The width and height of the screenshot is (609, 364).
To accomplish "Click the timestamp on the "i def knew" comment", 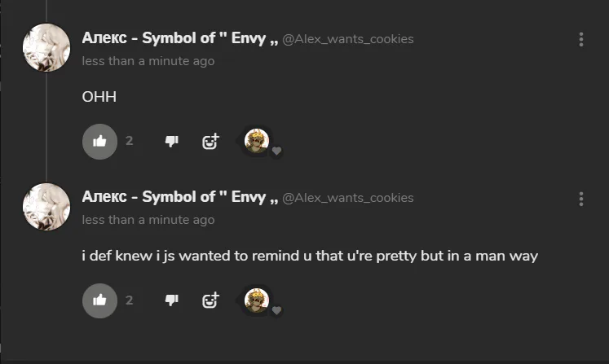I will click(x=148, y=220).
